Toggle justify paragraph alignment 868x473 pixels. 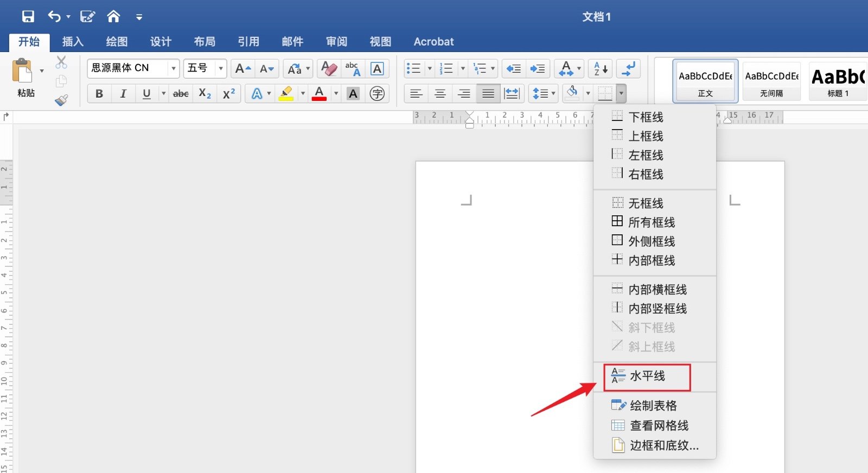488,93
